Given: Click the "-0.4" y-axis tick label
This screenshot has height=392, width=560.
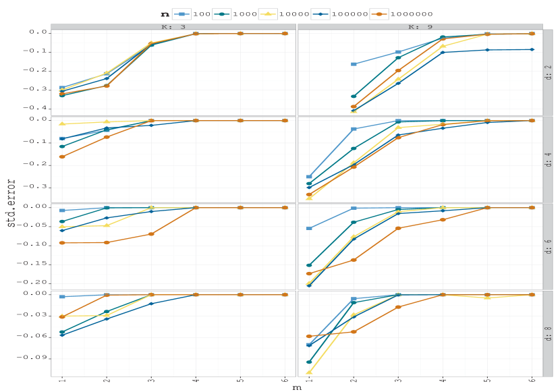Looking at the screenshot, I should (x=35, y=108).
